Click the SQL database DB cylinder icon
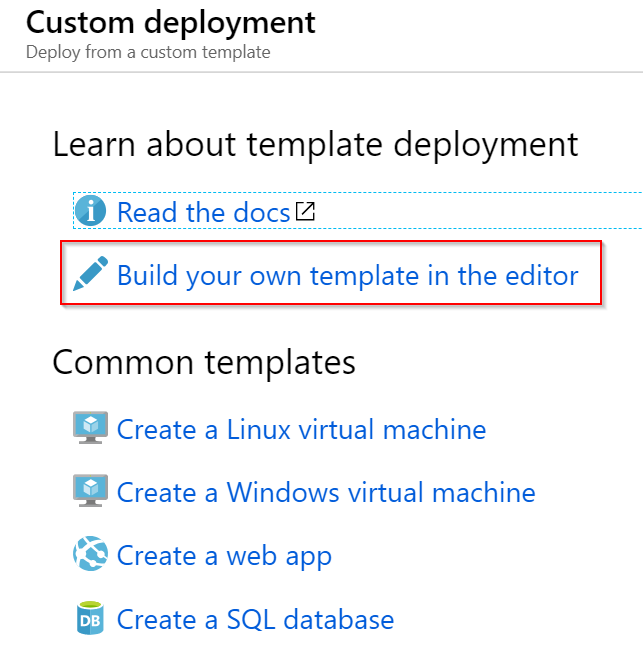This screenshot has width=643, height=655. pyautogui.click(x=90, y=618)
